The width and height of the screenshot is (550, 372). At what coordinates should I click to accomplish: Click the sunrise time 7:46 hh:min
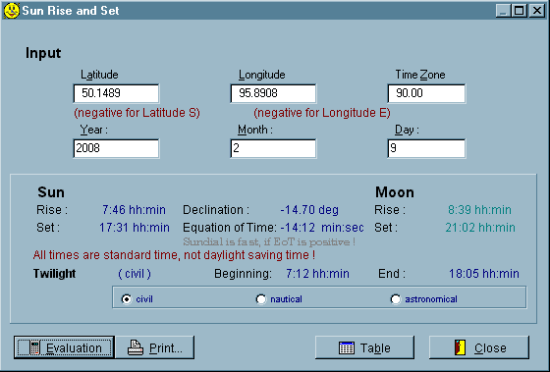[134, 210]
